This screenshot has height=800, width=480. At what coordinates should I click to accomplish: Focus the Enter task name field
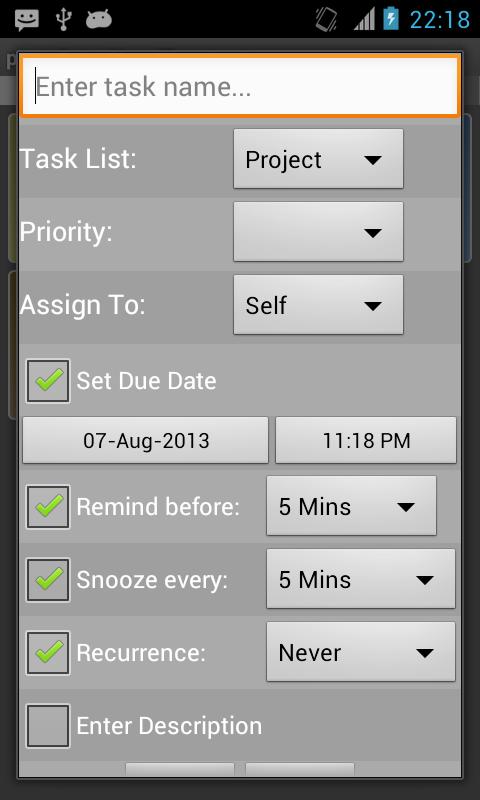pos(240,86)
